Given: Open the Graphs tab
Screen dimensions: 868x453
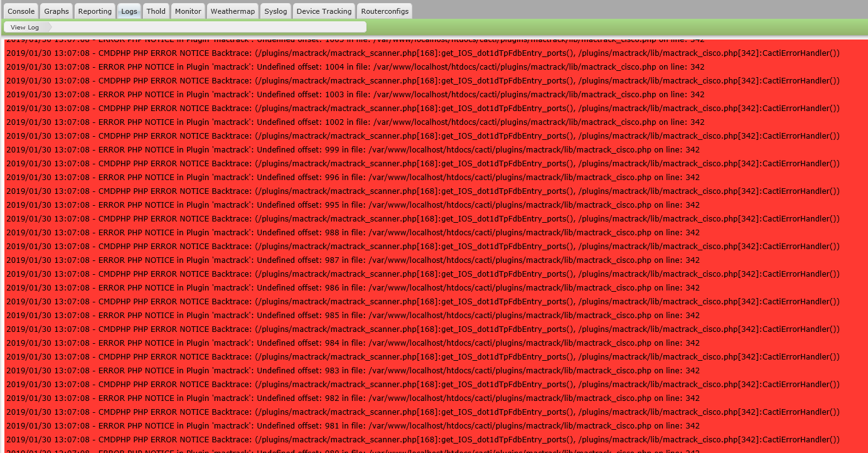Looking at the screenshot, I should (56, 11).
